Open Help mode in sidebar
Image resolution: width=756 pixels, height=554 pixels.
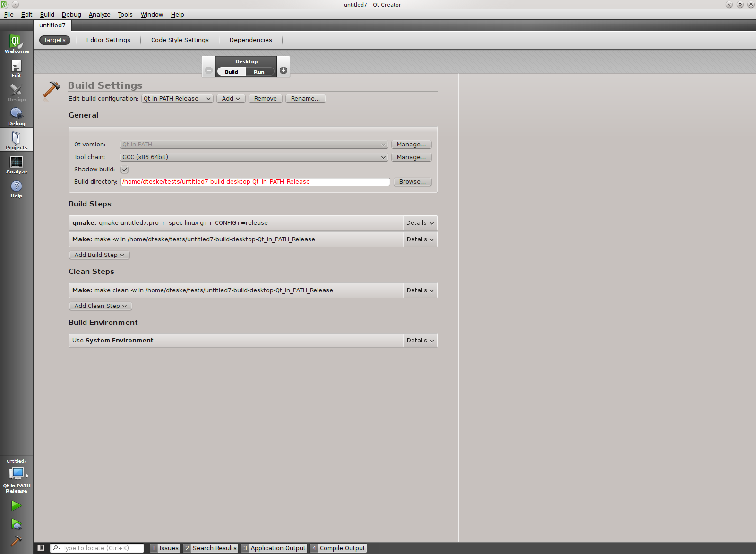point(17,188)
